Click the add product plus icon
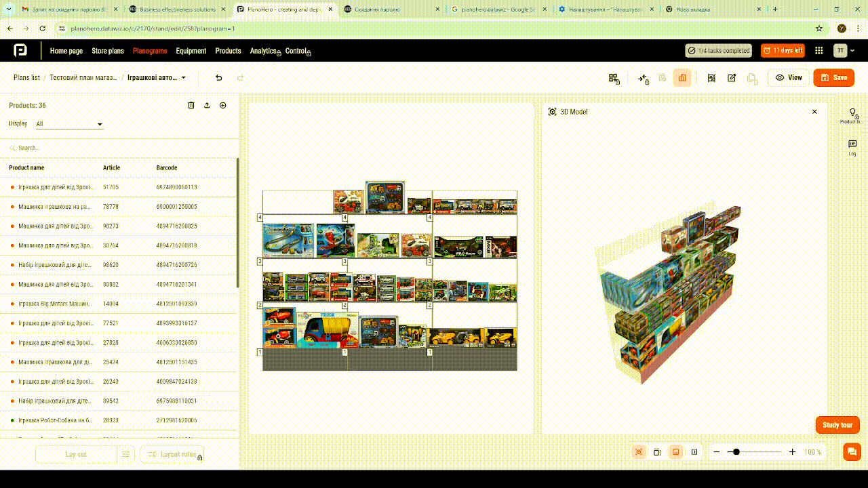 pyautogui.click(x=222, y=106)
